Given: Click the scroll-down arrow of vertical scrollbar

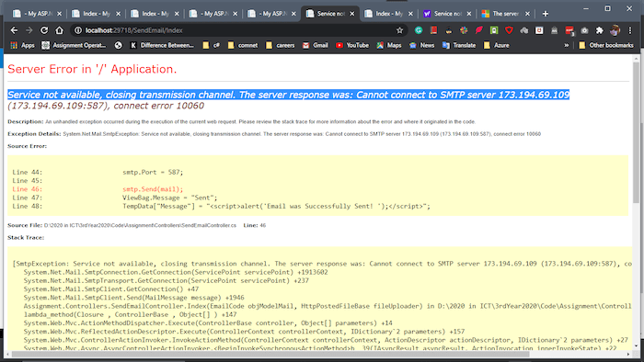Looking at the screenshot, I should [637, 345].
